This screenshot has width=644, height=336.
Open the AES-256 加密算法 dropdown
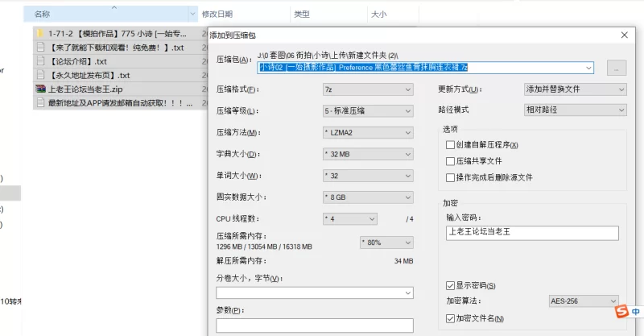584,301
